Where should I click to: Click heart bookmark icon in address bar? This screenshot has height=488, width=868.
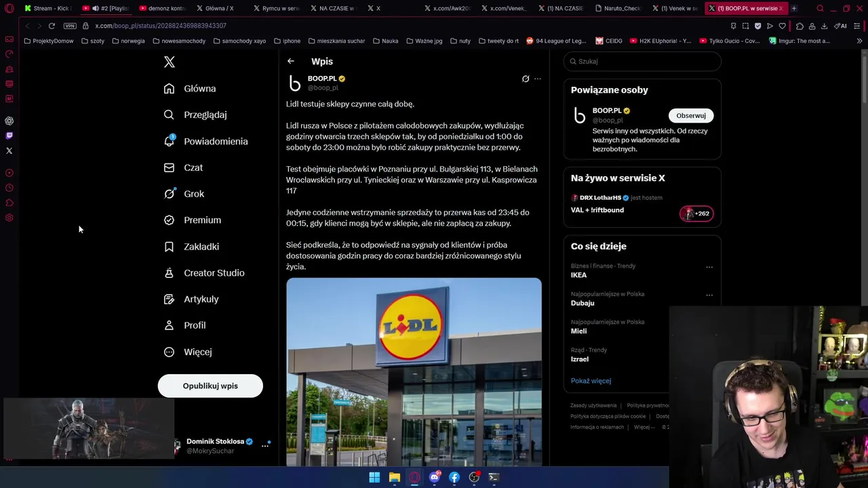click(x=782, y=26)
